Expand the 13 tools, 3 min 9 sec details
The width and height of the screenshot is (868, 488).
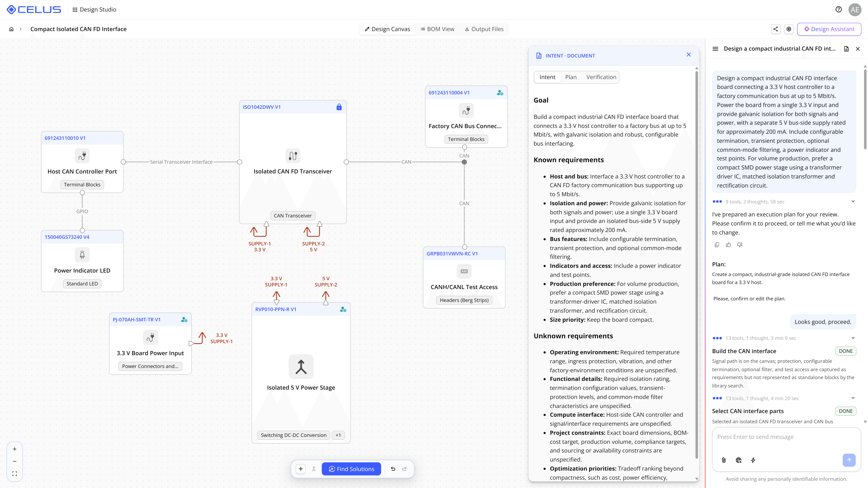[853, 338]
